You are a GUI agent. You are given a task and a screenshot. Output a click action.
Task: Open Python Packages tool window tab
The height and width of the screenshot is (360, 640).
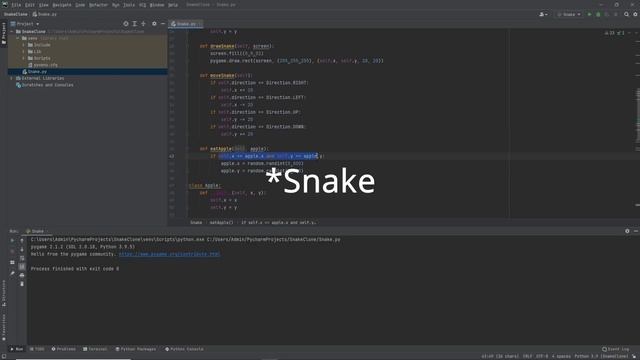[x=136, y=349]
